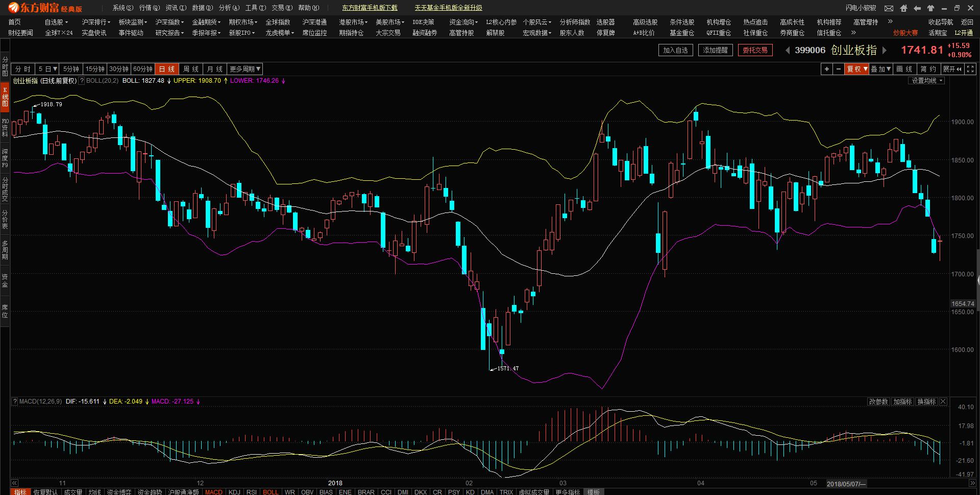Open the skin (shirt) icon
The width and height of the screenshot is (980, 495).
pos(930,8)
